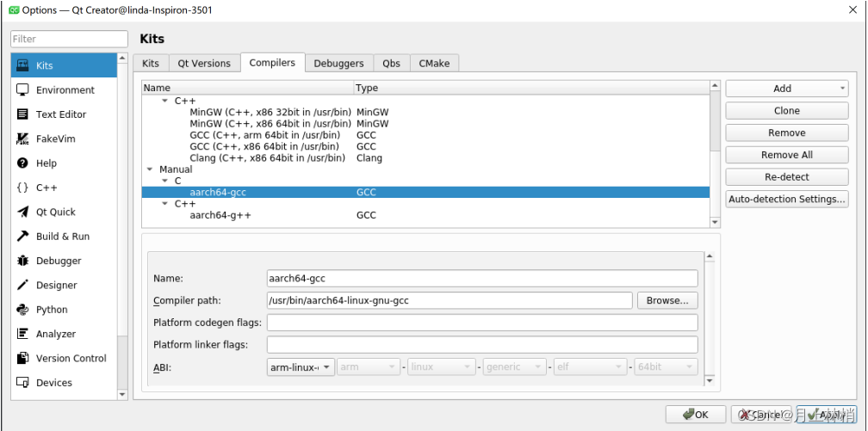Select the Environment monitor icon
Screen dimensions: 868x431
coord(22,89)
